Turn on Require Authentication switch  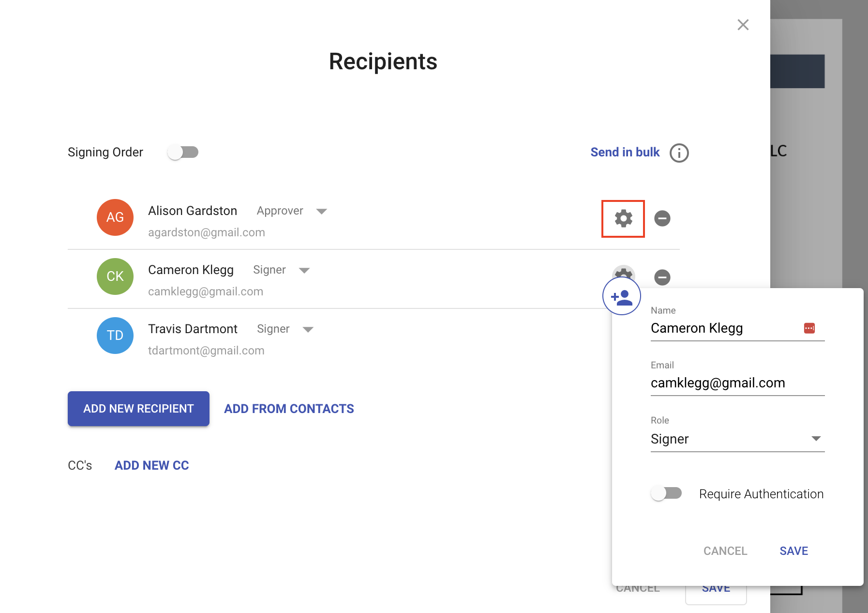666,493
